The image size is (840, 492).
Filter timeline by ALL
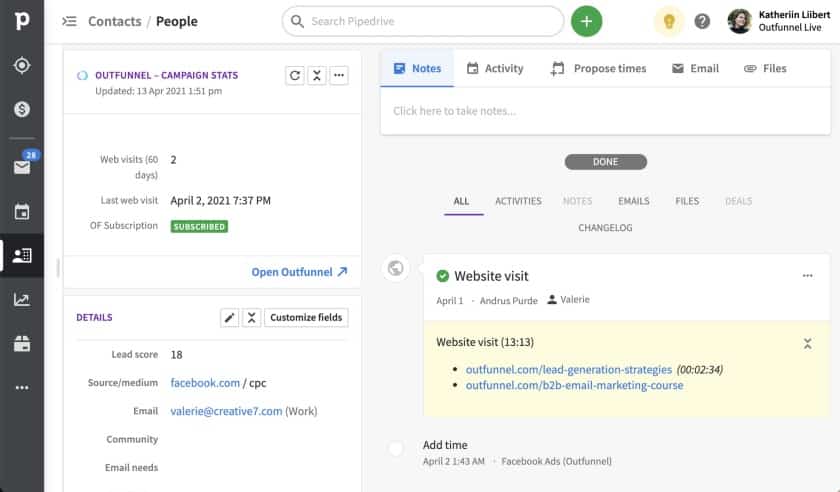(x=461, y=201)
